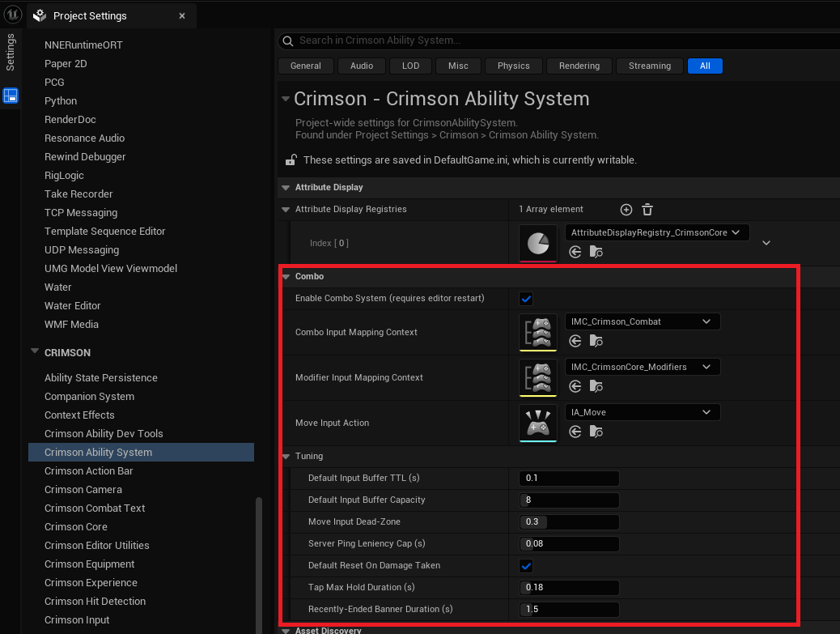This screenshot has width=840, height=634.
Task: Open Companion System settings
Action: point(90,397)
